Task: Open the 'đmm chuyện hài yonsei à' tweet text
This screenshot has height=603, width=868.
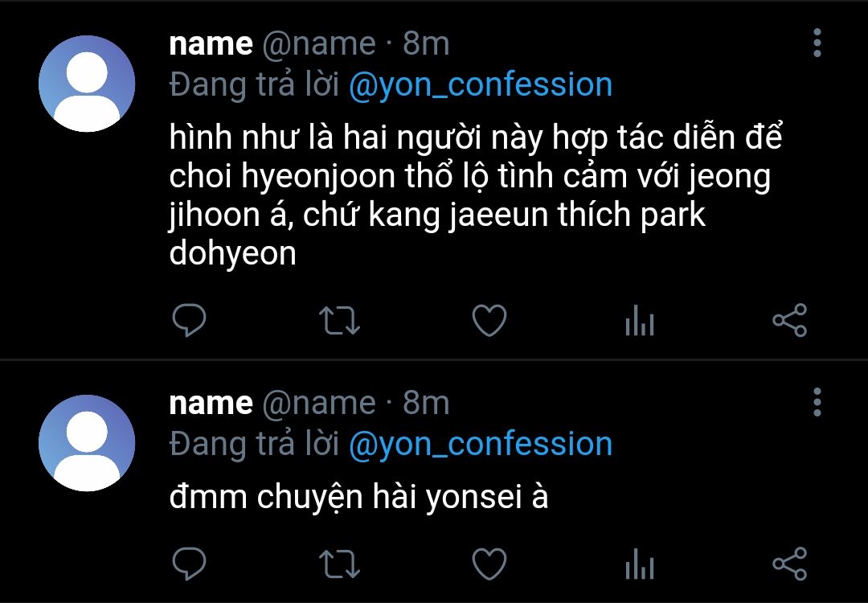Action: pyautogui.click(x=358, y=498)
